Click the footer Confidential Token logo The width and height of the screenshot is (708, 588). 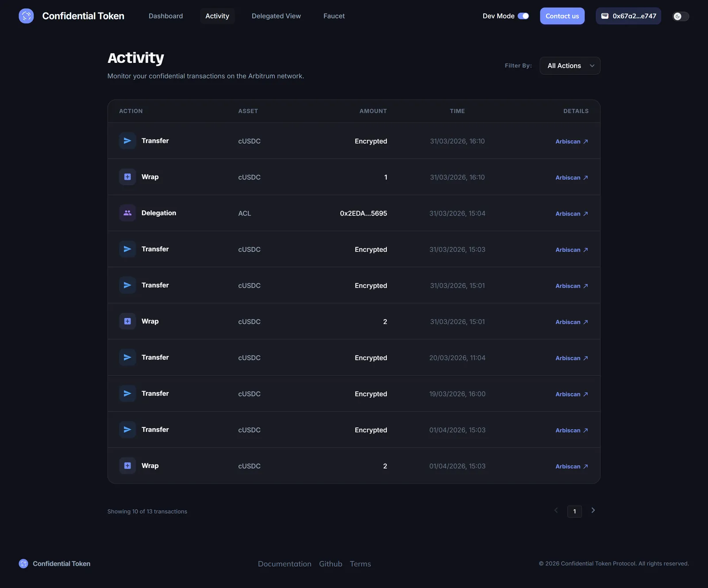point(23,564)
